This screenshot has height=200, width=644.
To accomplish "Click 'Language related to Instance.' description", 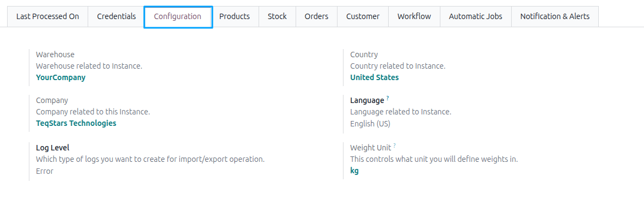I will (401, 112).
